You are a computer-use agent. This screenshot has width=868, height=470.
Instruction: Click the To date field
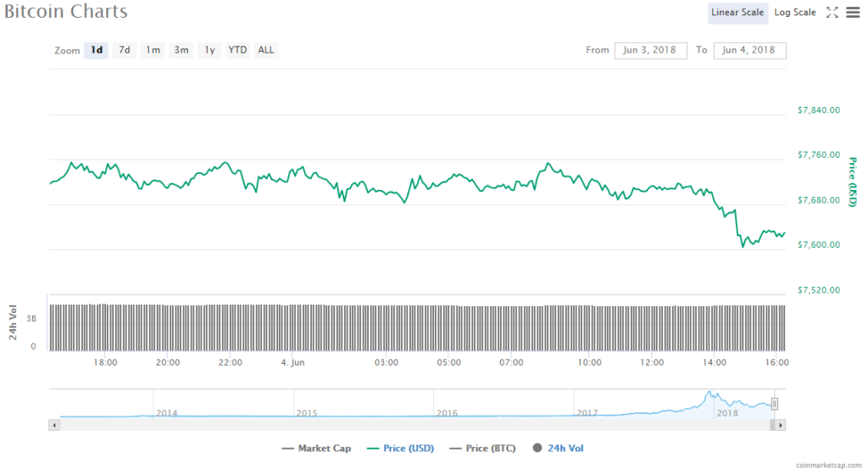coord(749,50)
